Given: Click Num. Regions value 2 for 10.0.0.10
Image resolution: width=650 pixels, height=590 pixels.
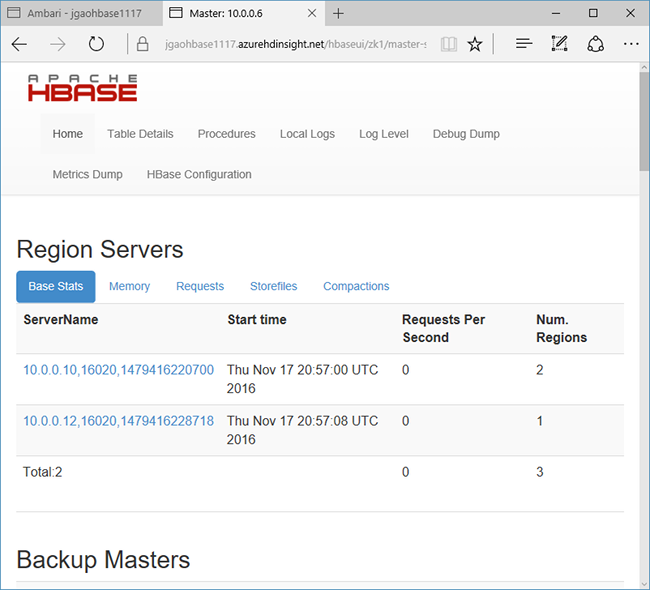Looking at the screenshot, I should 539,369.
